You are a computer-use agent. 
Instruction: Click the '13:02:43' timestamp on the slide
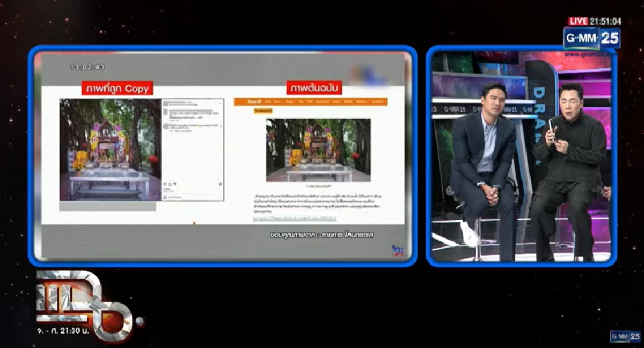pyautogui.click(x=87, y=67)
